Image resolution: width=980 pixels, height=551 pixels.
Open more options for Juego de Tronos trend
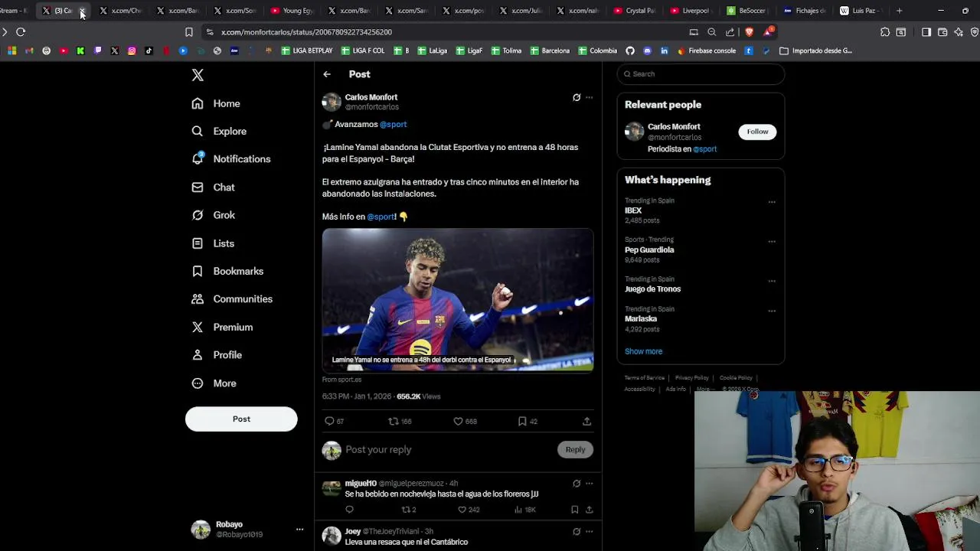pos(772,281)
